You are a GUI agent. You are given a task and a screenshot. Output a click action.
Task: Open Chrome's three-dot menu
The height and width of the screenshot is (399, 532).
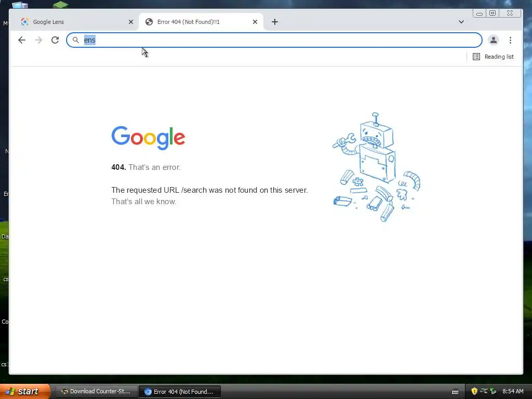point(510,40)
